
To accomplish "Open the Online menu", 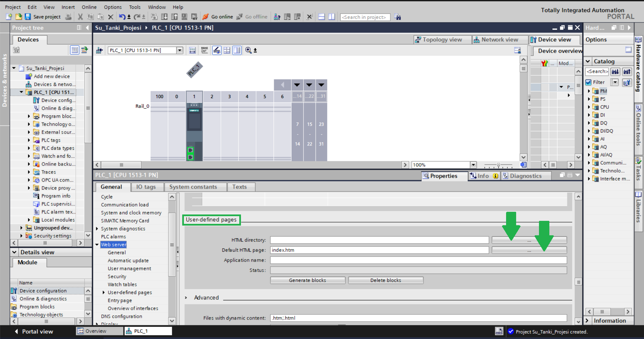I will [89, 7].
